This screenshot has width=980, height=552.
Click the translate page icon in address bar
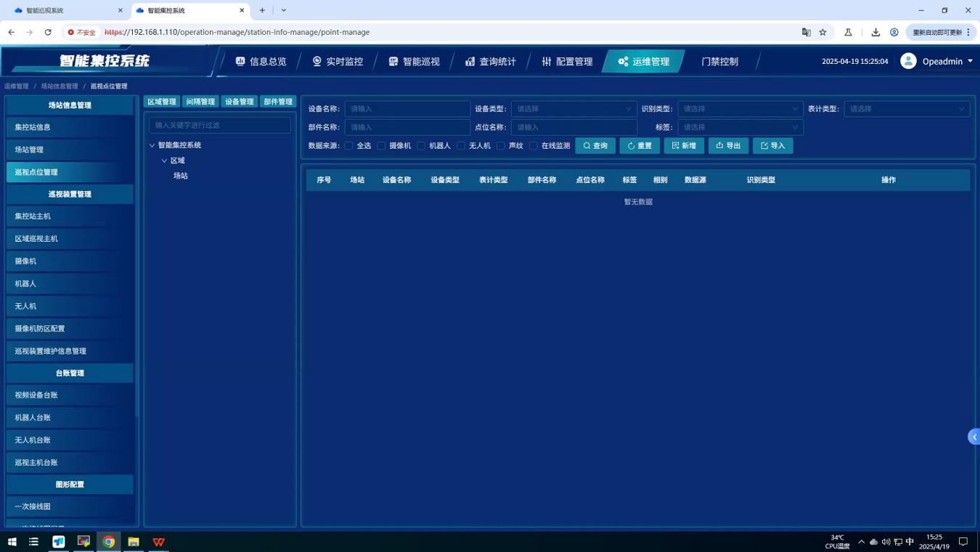pos(806,32)
